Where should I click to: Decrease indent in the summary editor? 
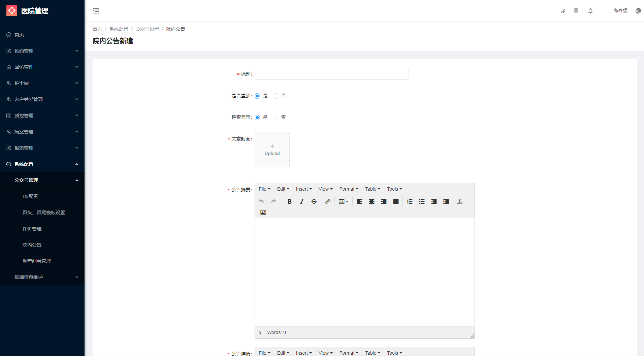click(x=434, y=201)
